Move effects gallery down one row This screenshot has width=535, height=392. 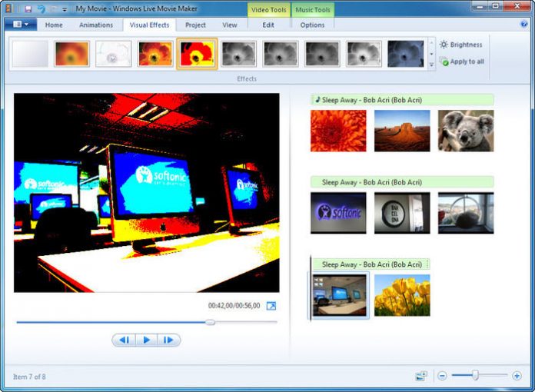[x=432, y=54]
